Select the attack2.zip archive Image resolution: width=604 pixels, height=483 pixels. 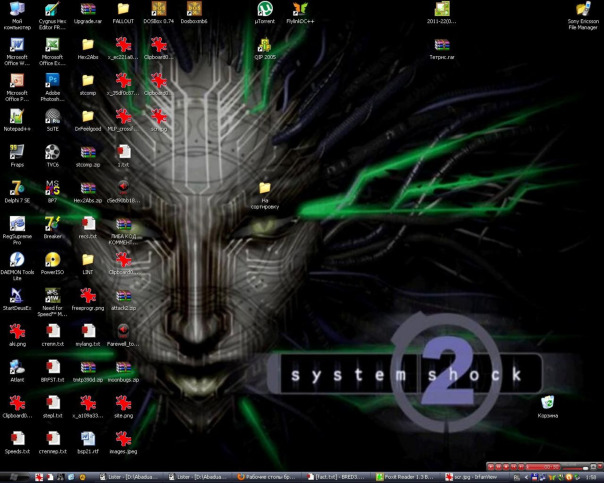click(123, 299)
